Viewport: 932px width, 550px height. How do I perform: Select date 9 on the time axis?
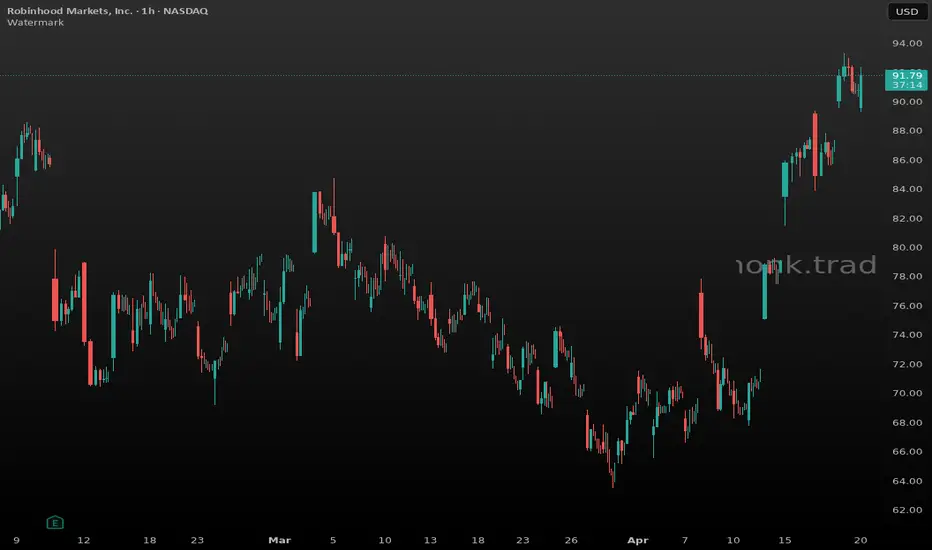click(17, 540)
